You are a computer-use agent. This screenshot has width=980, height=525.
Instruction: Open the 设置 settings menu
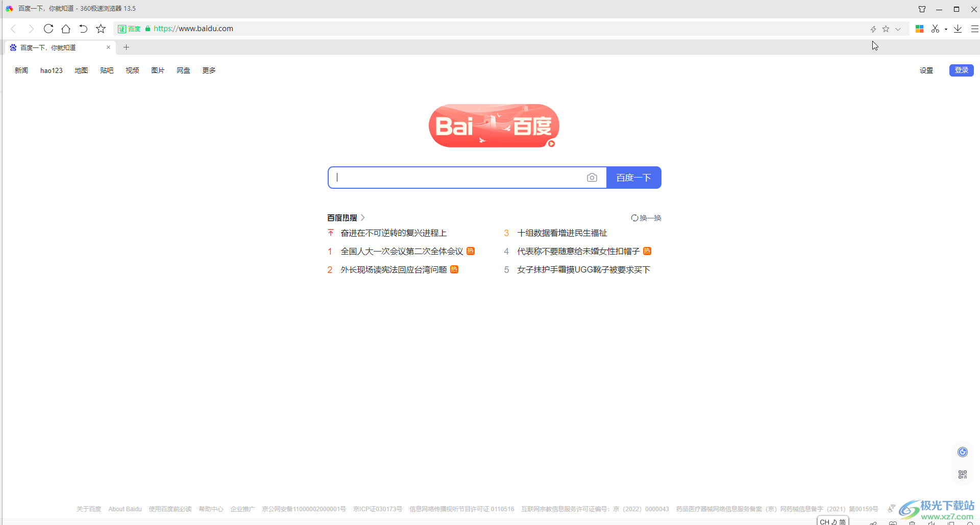(926, 70)
